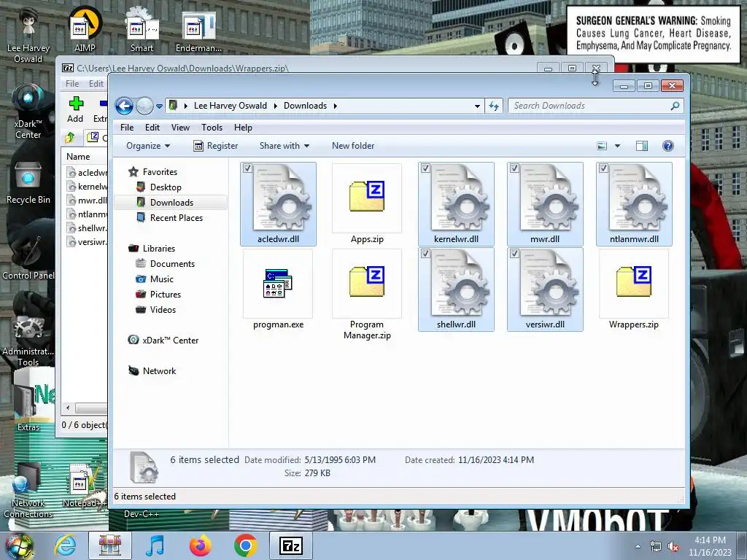Open the AIMP desktop shortcut
Image resolution: width=747 pixels, height=560 pixels.
click(85, 29)
